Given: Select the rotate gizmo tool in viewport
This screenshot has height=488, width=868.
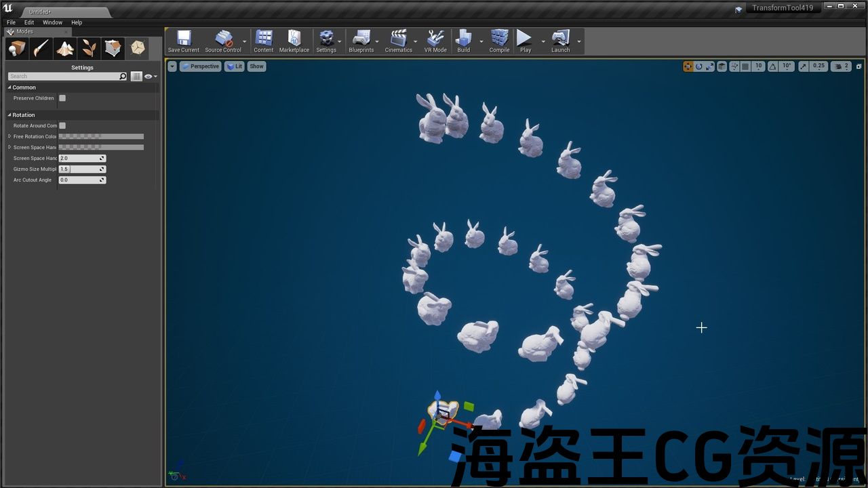Looking at the screenshot, I should tap(699, 66).
